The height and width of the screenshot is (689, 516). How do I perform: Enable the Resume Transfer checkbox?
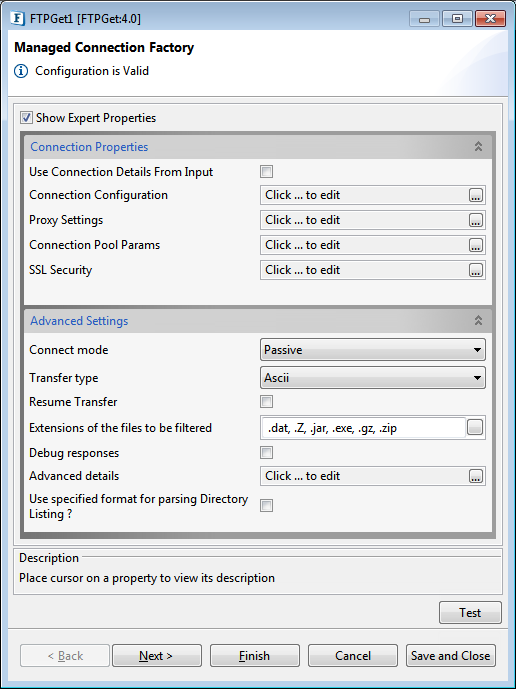[x=266, y=402]
